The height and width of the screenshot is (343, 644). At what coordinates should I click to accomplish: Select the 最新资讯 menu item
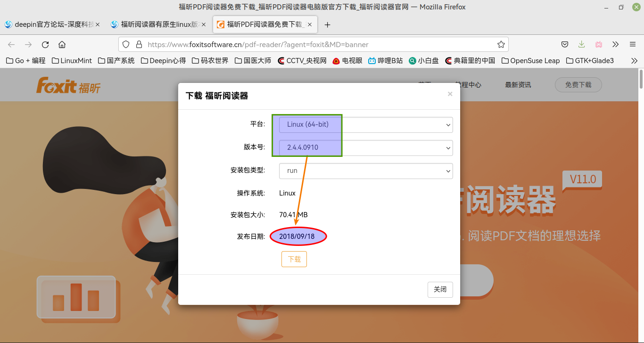(x=517, y=85)
